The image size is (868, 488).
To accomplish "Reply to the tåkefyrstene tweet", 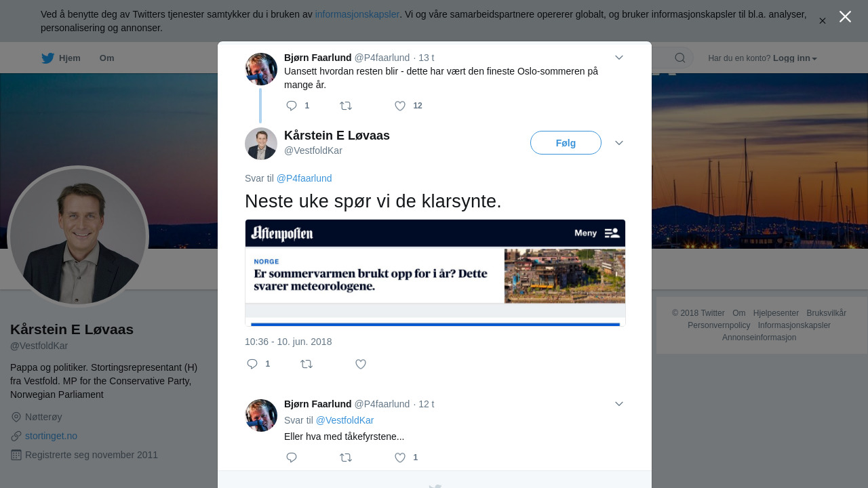I will (x=292, y=457).
